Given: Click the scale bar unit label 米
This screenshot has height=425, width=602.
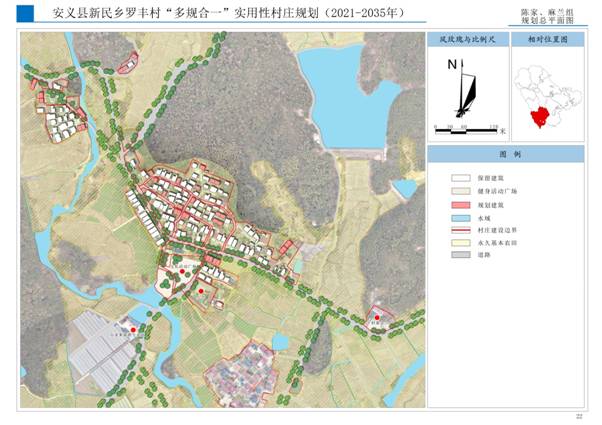Looking at the screenshot, I should point(503,131).
